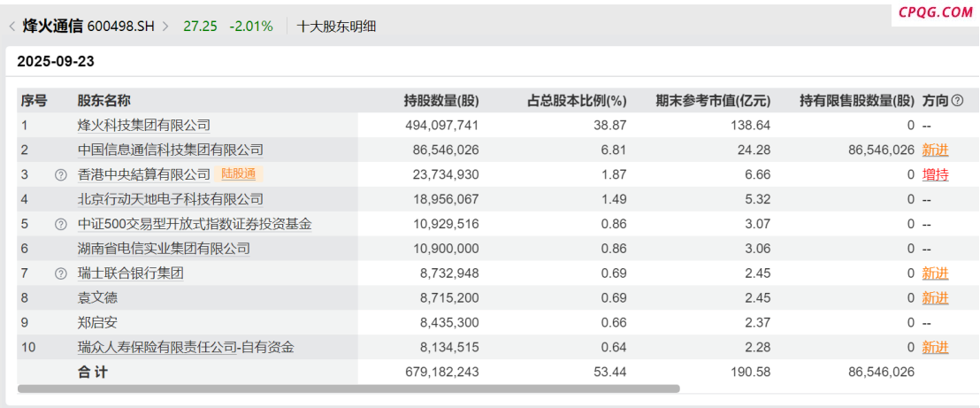Open 新进 link for 瑞士联合银行集团 row
980x408 pixels.
(935, 274)
